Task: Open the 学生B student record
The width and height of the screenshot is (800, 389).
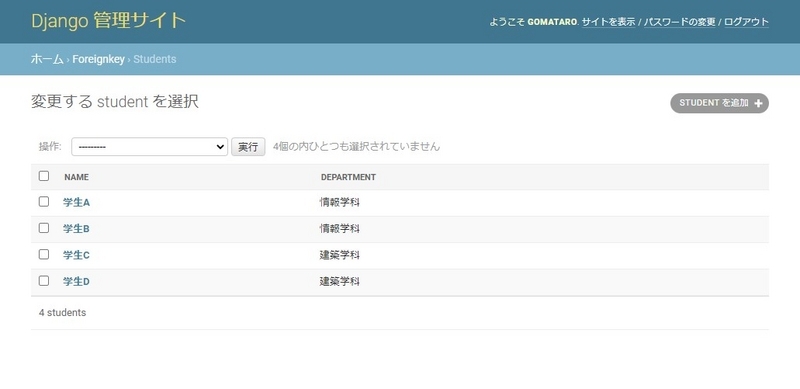Action: tap(77, 229)
